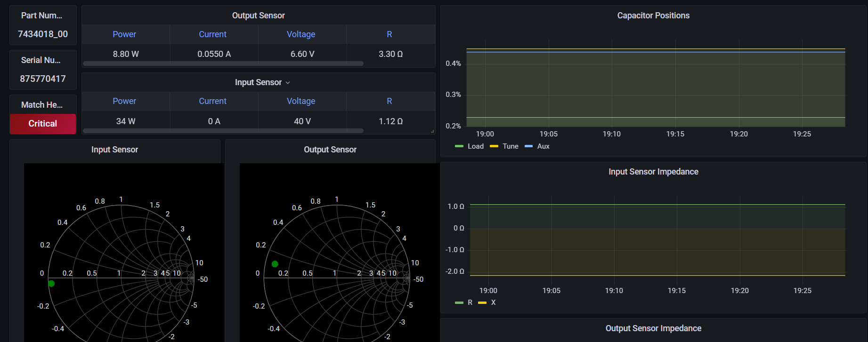Open the Input Sensor Smith chart panel title

tap(114, 150)
